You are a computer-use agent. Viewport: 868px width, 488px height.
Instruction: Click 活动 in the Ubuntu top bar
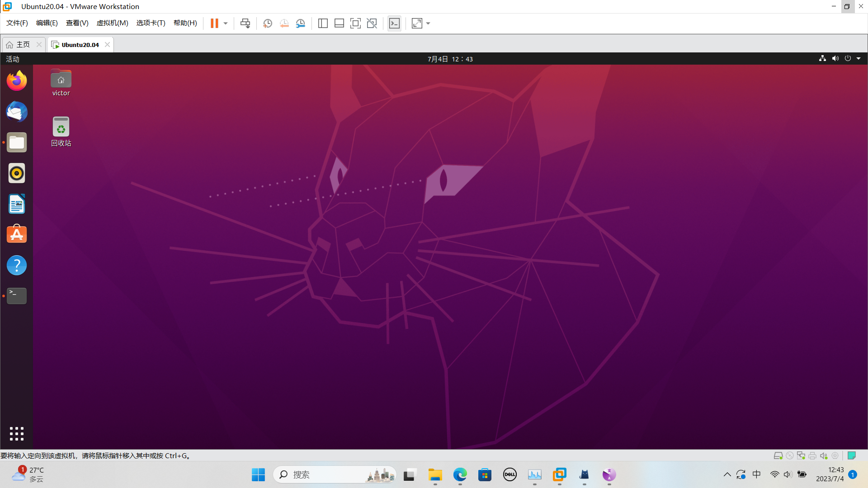point(13,59)
